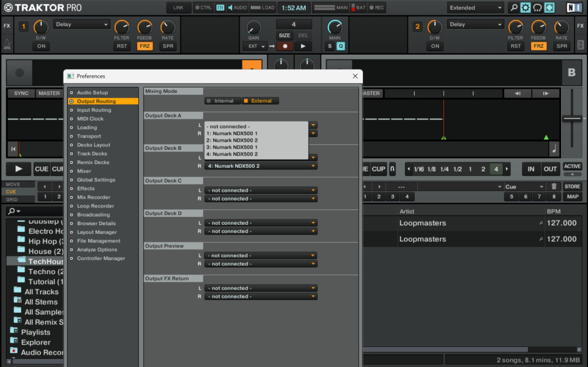
Task: Choose '4: Numark NDX500 2' from open list
Action: tap(256, 154)
